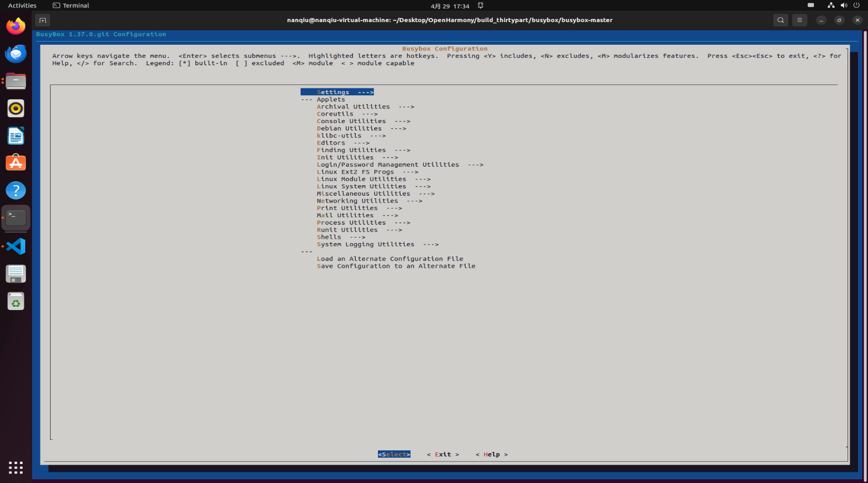Open the text editor dock icon
The height and width of the screenshot is (483, 868).
(x=16, y=274)
